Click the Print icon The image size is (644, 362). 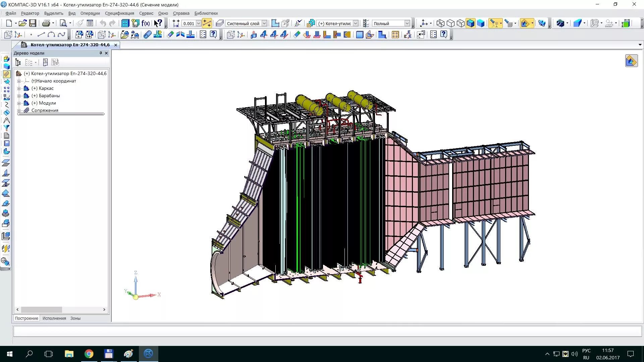coord(46,23)
